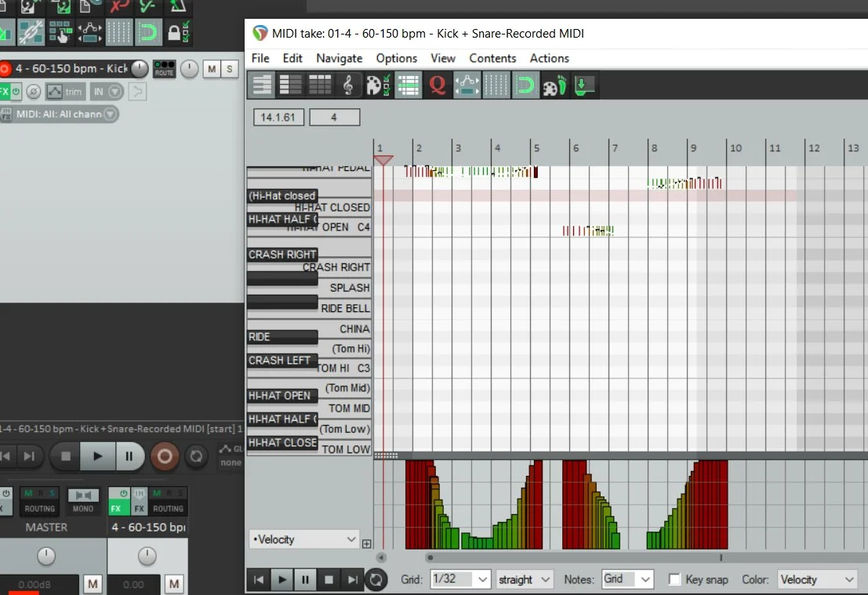Open the Navigate menu
The width and height of the screenshot is (868, 595).
340,58
